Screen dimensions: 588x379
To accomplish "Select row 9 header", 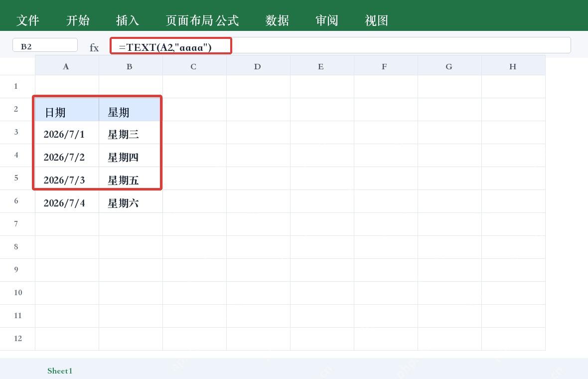I will point(17,270).
